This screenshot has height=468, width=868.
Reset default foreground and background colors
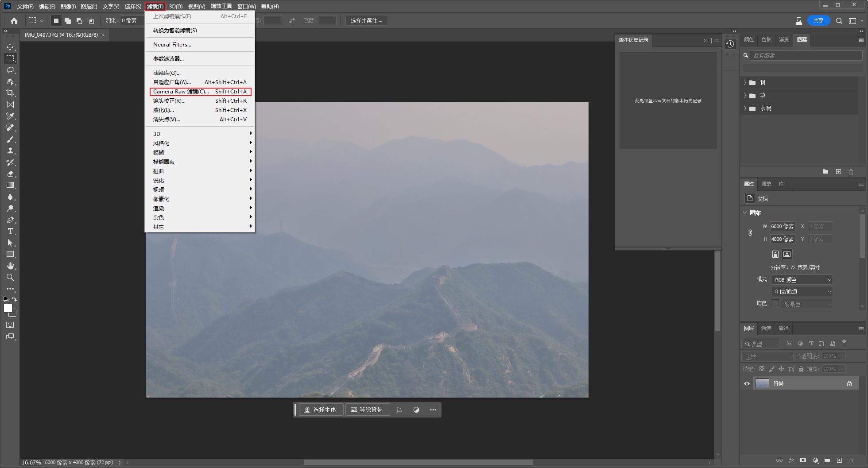click(5, 299)
